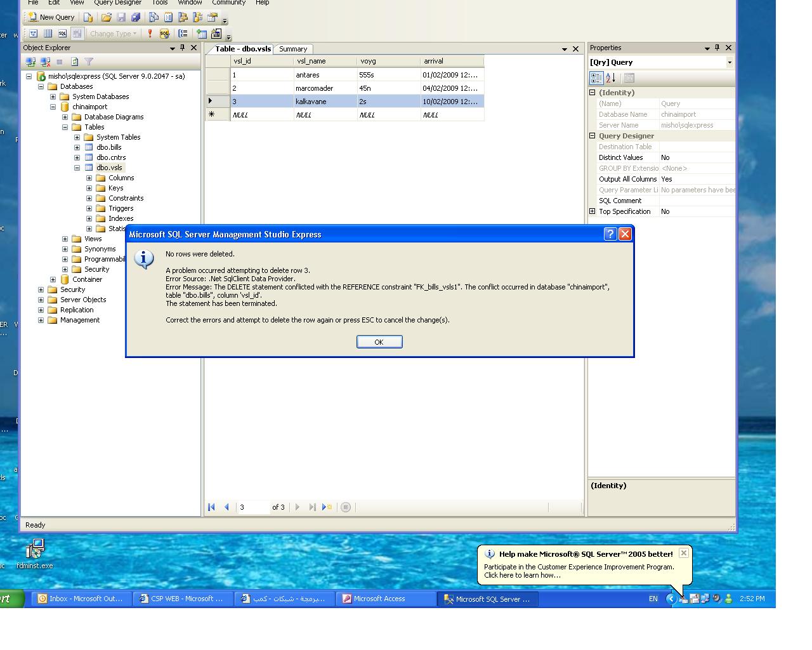Viewport: 812px width, 650px height.
Task: Click the Verify SQL Syntax icon
Action: click(x=164, y=34)
